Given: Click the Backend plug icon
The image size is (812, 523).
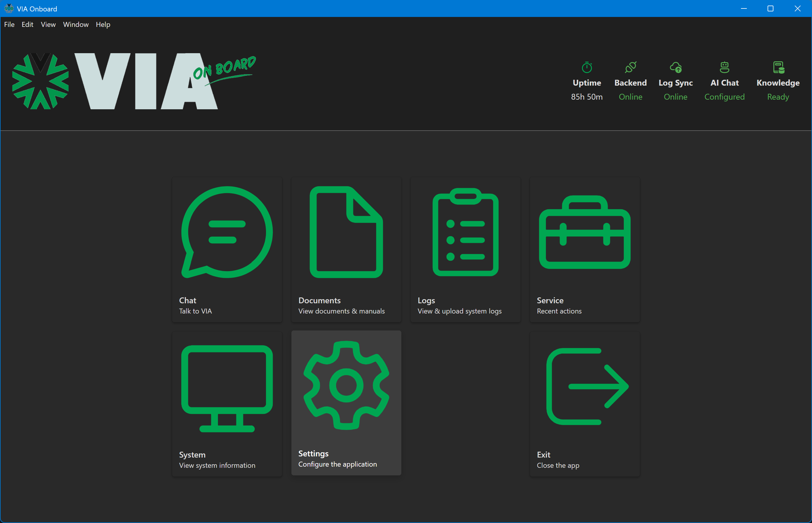Looking at the screenshot, I should 630,67.
